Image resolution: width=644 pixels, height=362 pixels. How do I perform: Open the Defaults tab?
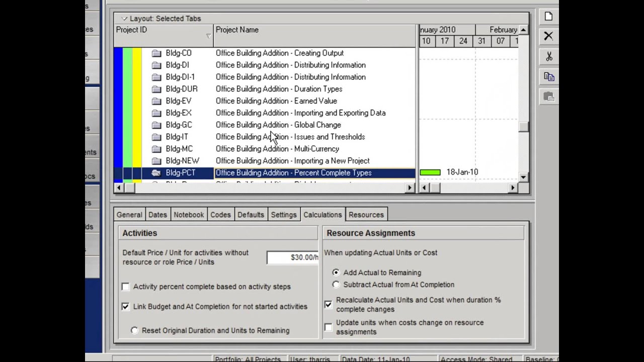point(251,215)
